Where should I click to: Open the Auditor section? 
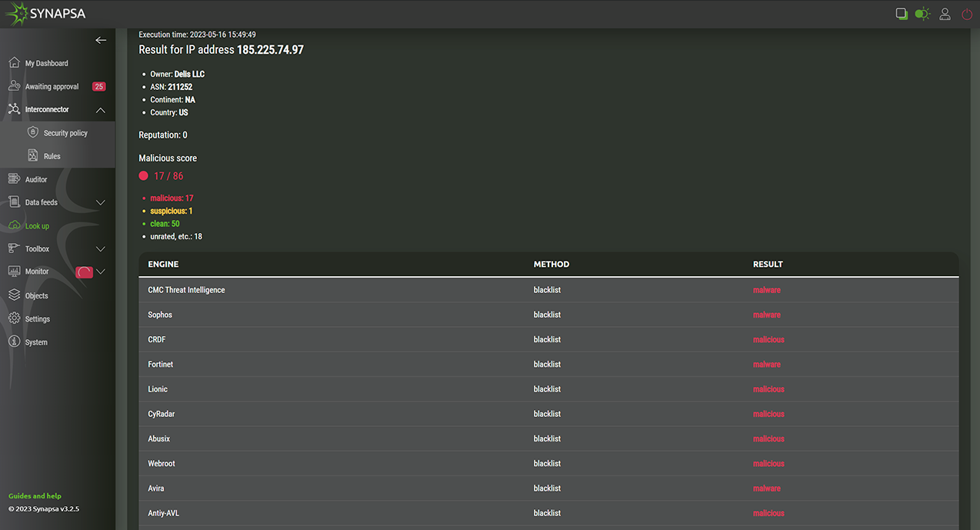pyautogui.click(x=36, y=179)
